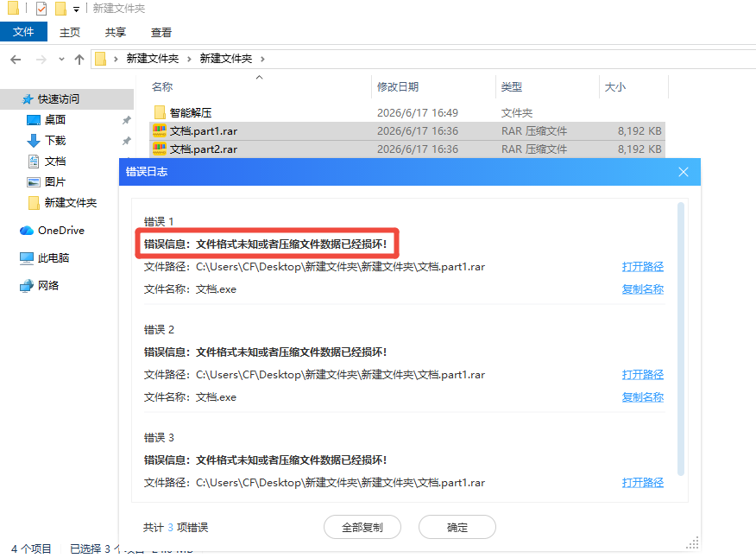Click the error log vertical scrollbar
This screenshot has width=756, height=558.
pos(681,339)
